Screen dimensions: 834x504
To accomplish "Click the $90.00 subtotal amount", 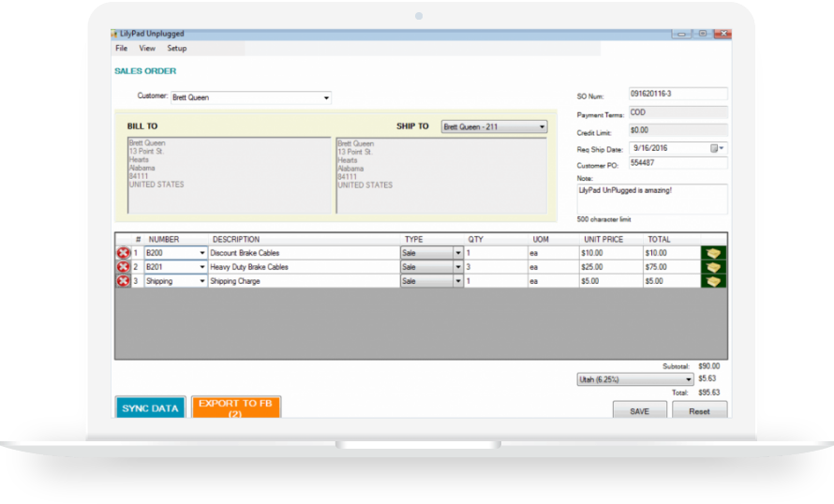I will tap(709, 366).
